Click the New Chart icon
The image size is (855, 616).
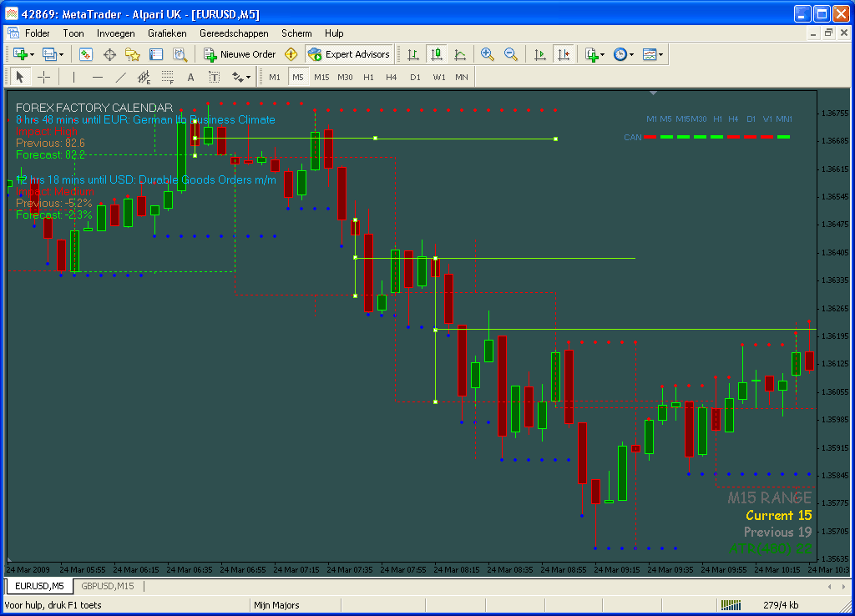pyautogui.click(x=20, y=54)
